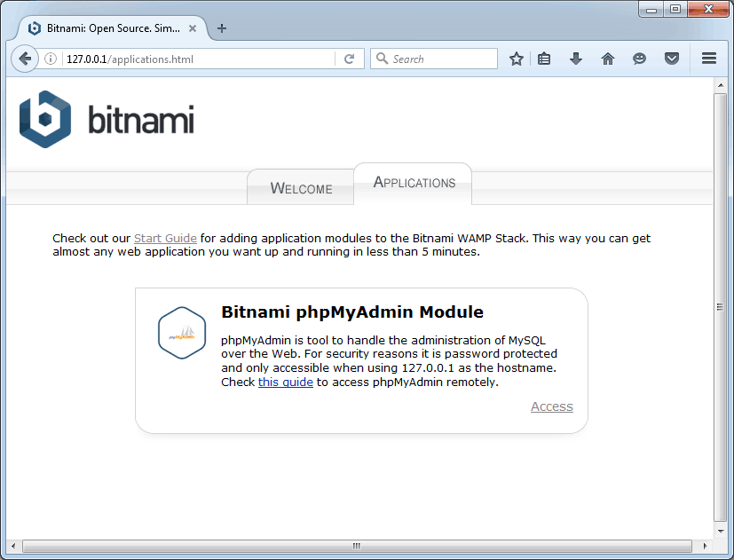This screenshot has width=734, height=560.
Task: Click horizontal scrollbar right arrow
Action: (705, 546)
